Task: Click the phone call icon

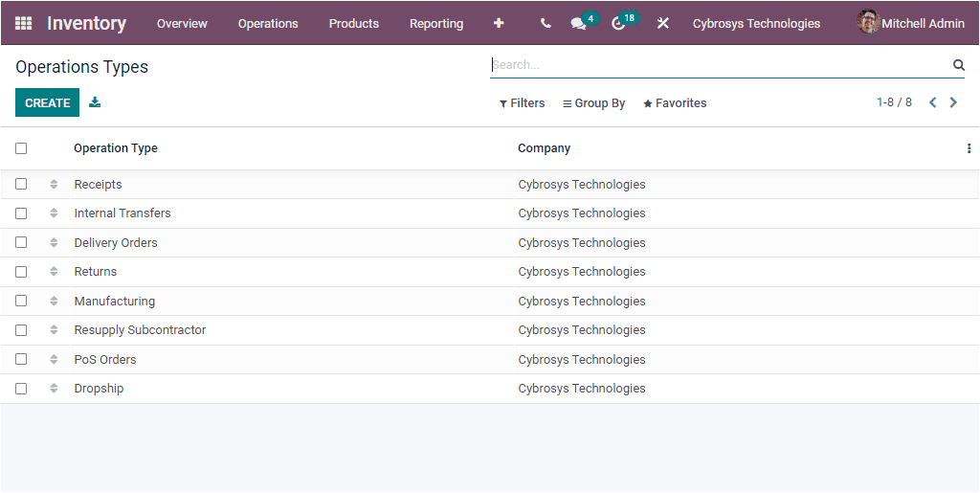Action: (x=546, y=23)
